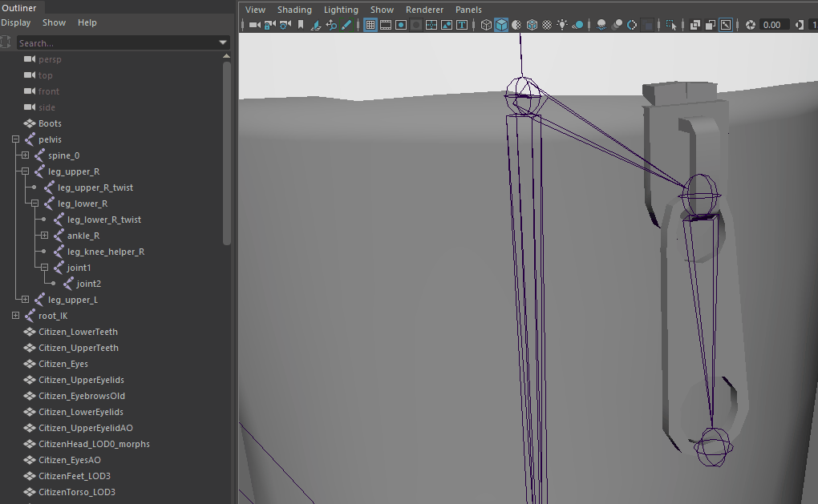818x504 pixels.
Task: Click the Motion Blur icon
Action: pyautogui.click(x=618, y=25)
